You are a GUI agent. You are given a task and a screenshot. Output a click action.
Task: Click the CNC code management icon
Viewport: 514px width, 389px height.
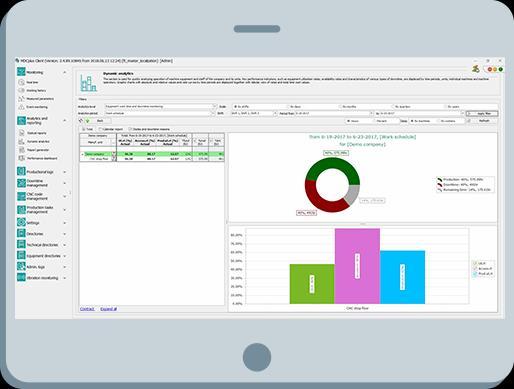click(21, 196)
